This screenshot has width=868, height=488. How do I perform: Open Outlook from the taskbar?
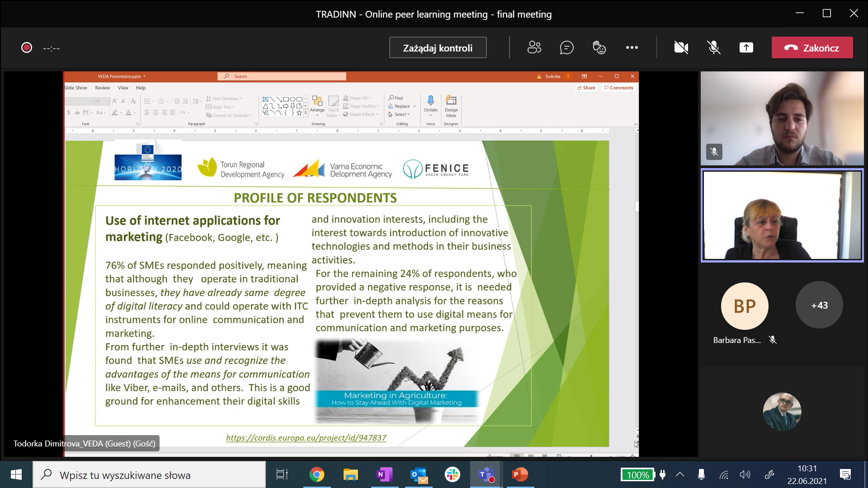coord(419,474)
